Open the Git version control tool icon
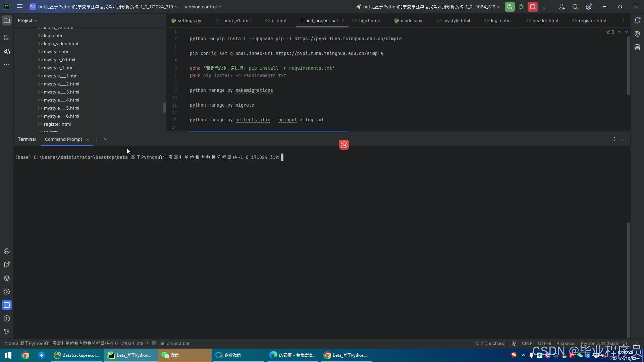644x362 pixels. (7, 332)
